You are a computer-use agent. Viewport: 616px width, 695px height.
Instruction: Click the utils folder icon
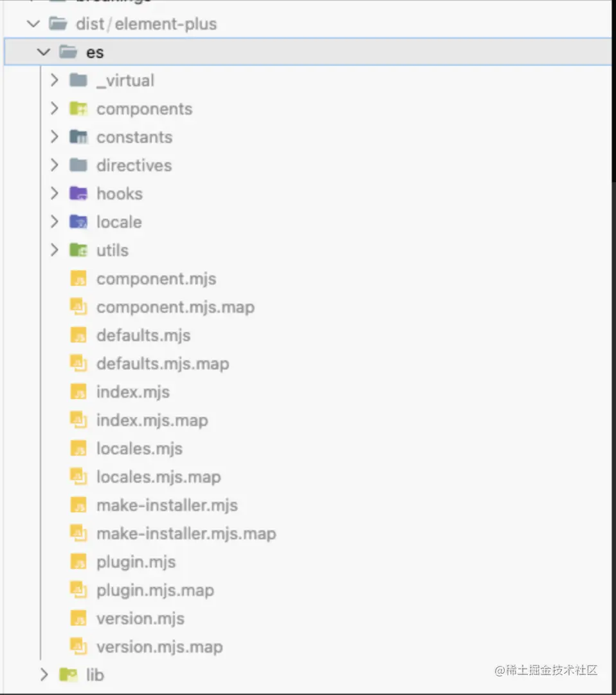coord(78,250)
